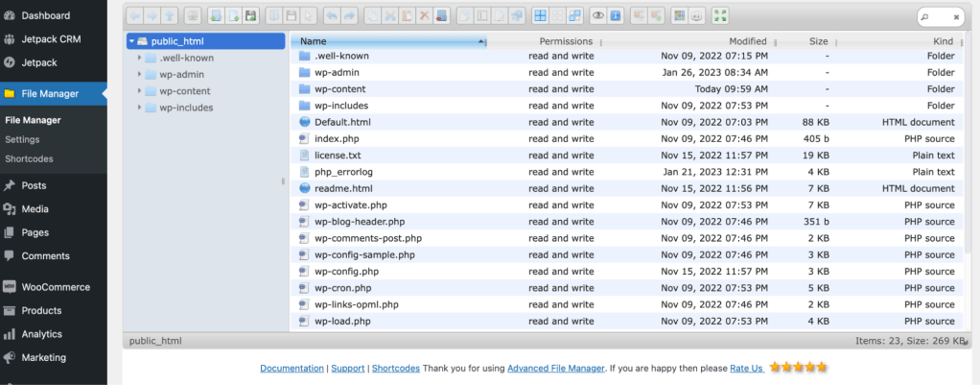Expand the wp-admin folder in tree
The image size is (980, 385).
click(x=140, y=75)
